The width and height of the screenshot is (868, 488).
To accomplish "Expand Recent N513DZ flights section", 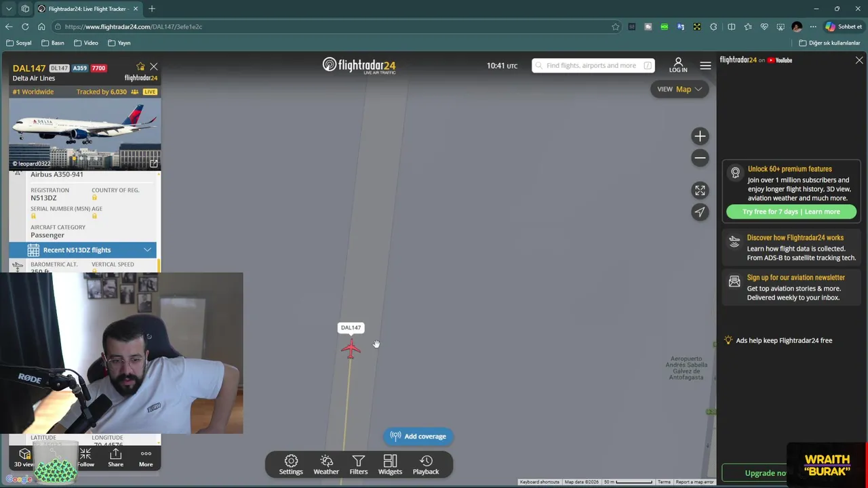I will (83, 250).
